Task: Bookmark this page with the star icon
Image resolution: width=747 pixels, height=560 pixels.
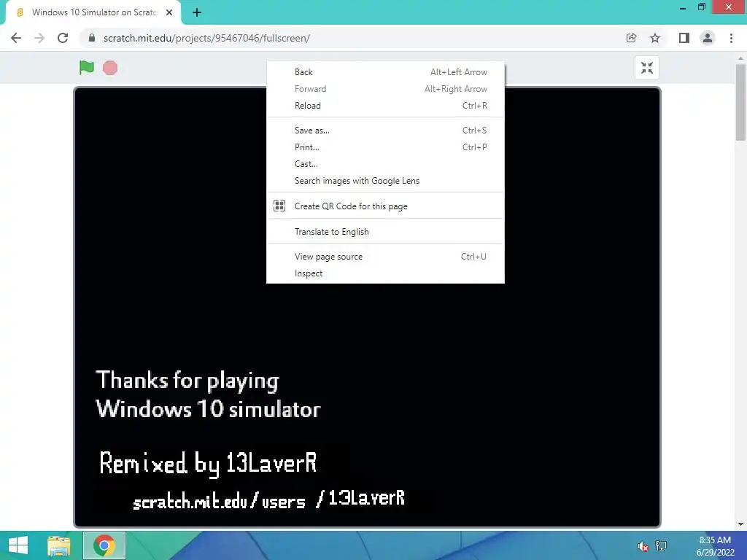Action: pyautogui.click(x=655, y=38)
